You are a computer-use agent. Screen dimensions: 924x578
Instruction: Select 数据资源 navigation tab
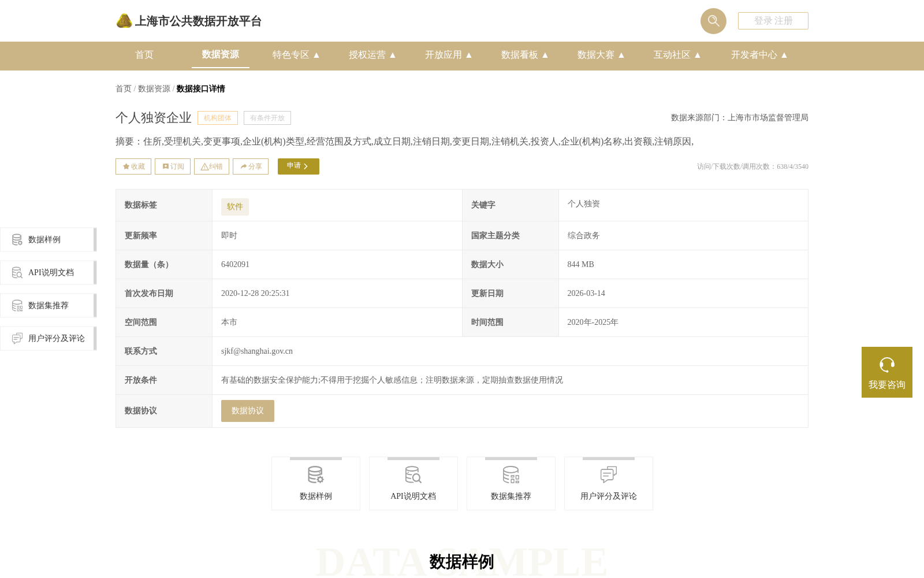click(221, 54)
